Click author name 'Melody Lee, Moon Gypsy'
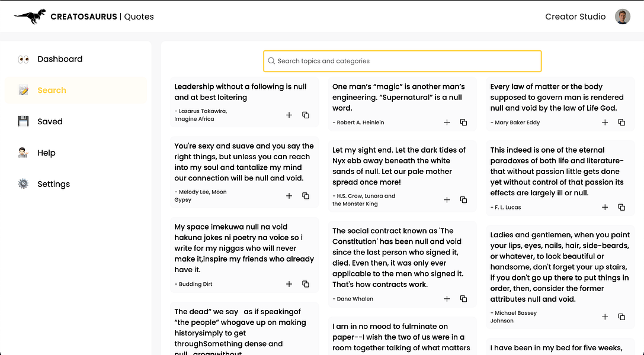Screen dimensions: 644x355 coord(200,196)
